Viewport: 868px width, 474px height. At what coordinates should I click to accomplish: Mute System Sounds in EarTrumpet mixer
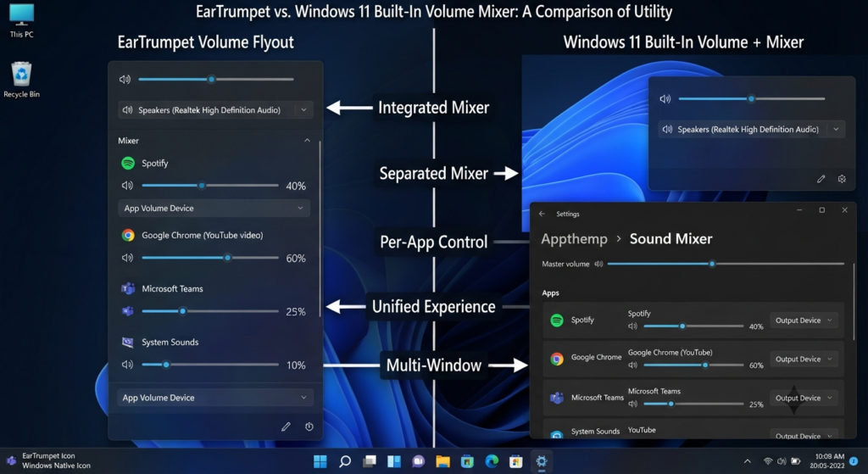127,365
